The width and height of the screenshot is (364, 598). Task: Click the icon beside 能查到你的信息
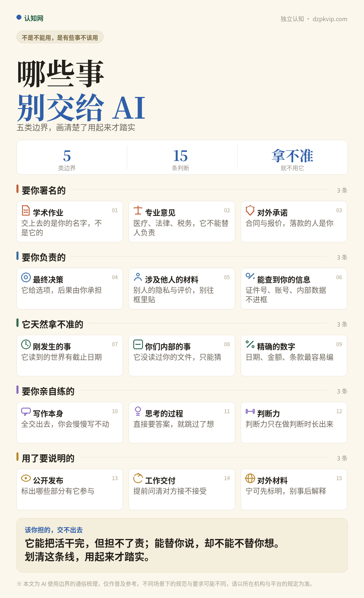pyautogui.click(x=250, y=276)
